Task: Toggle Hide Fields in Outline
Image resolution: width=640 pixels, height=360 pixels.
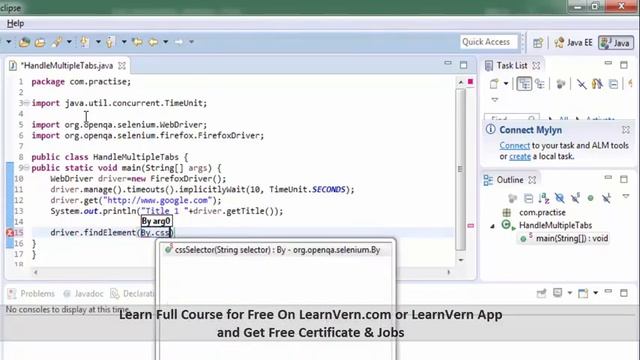Action: [x=560, y=198]
